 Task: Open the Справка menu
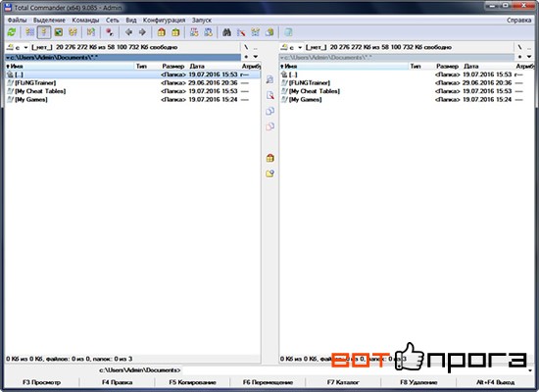pos(518,20)
